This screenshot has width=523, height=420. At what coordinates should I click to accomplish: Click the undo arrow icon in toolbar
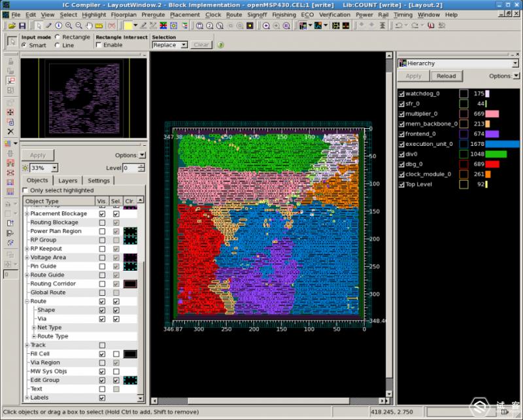tap(398, 26)
